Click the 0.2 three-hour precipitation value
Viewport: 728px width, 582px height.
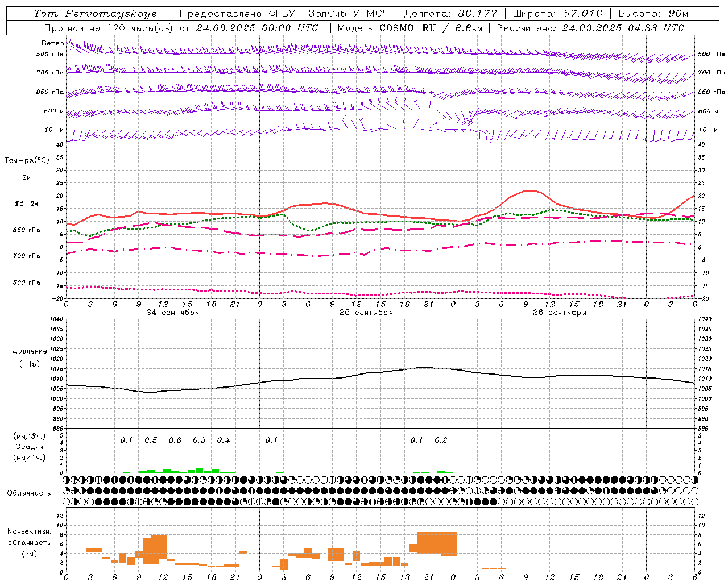point(441,440)
